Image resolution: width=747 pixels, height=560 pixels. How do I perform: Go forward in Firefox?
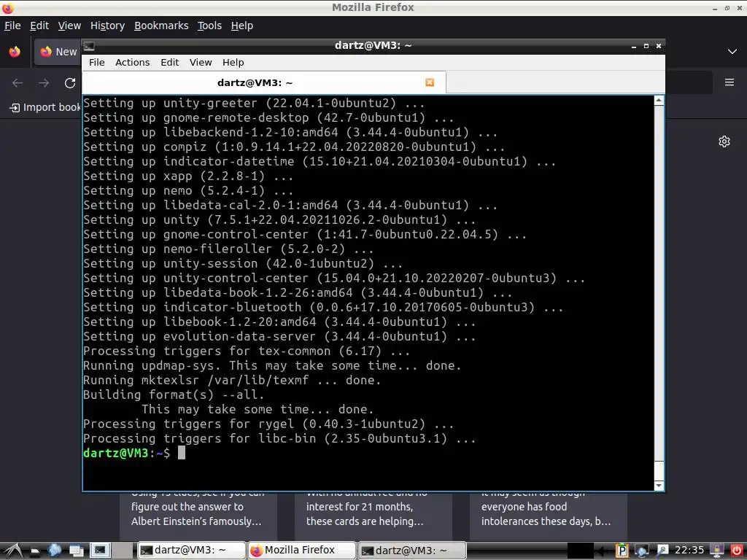(x=44, y=83)
